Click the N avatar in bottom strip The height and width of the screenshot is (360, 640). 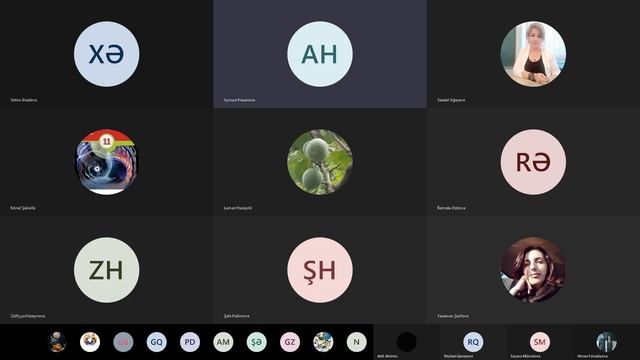[356, 342]
